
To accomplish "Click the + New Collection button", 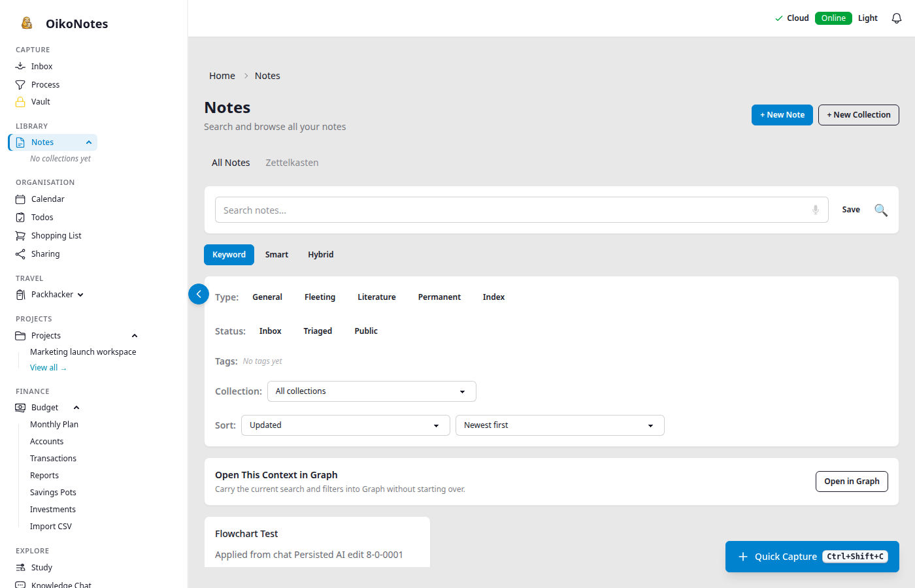I will (859, 115).
